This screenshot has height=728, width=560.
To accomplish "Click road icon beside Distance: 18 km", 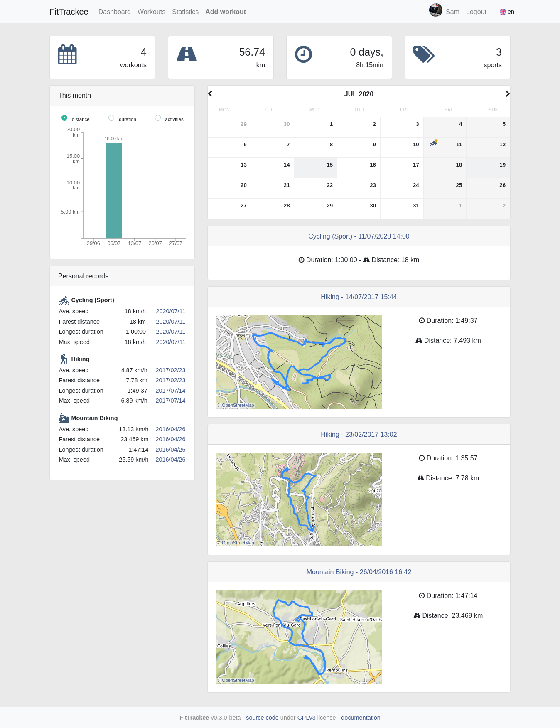I will click(366, 260).
